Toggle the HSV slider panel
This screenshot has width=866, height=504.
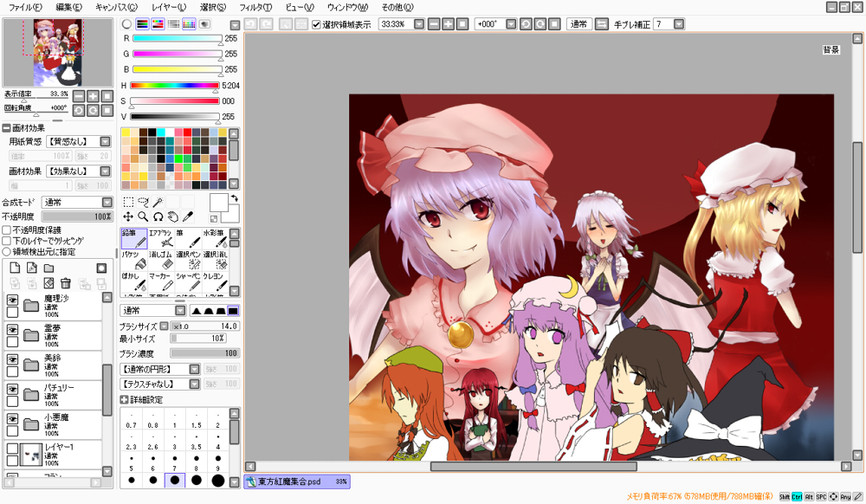pos(158,24)
